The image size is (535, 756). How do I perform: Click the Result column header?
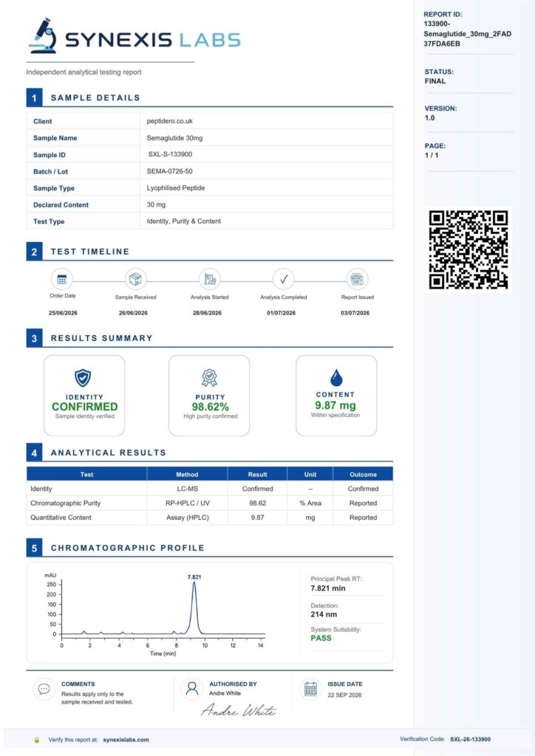[258, 475]
